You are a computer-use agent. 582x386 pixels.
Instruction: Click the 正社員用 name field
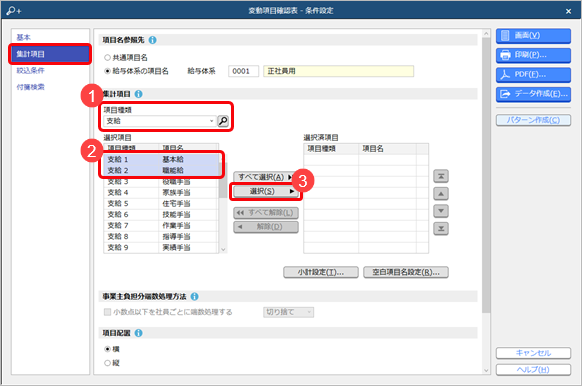click(339, 71)
